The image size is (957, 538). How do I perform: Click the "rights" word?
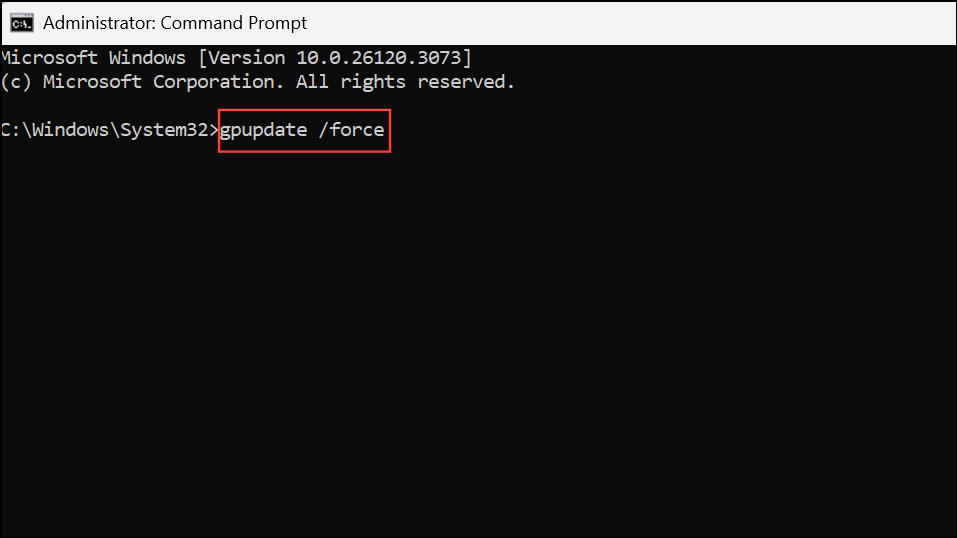pyautogui.click(x=373, y=82)
